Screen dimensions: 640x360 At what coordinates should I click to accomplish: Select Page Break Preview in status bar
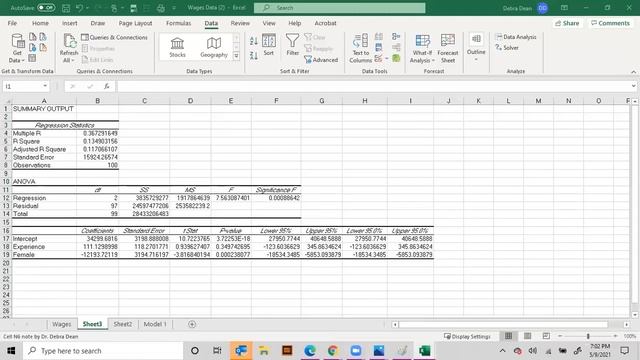tap(546, 336)
